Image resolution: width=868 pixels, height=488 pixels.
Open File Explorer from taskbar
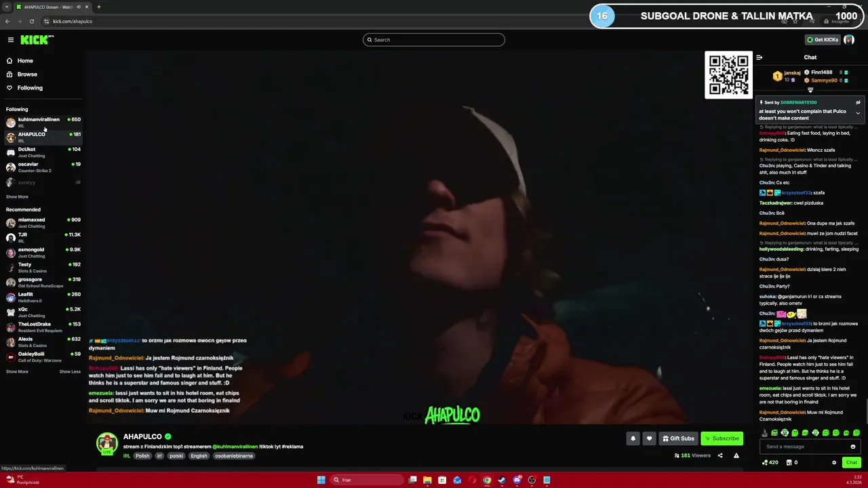tap(427, 480)
